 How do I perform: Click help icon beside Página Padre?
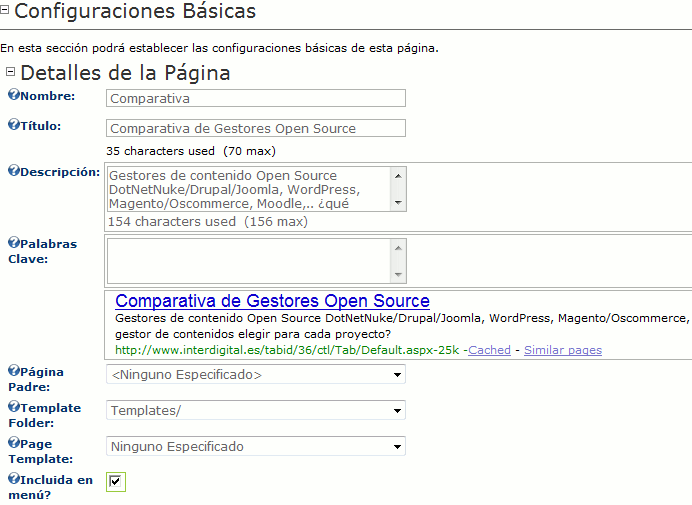pos(14,370)
